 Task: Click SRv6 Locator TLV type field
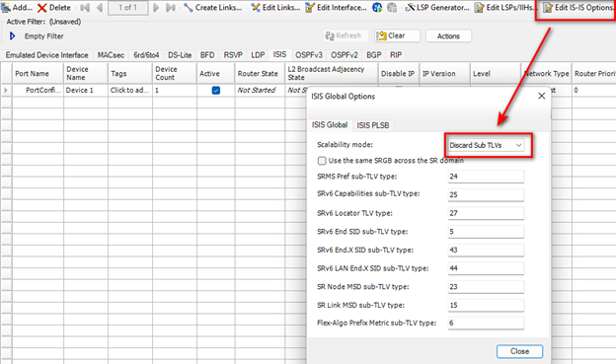point(486,213)
